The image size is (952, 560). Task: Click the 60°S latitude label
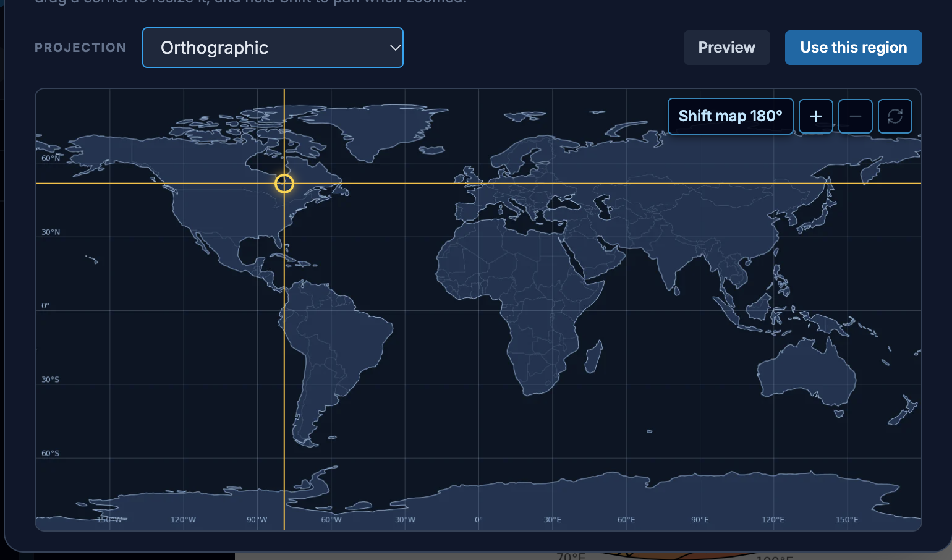click(51, 454)
